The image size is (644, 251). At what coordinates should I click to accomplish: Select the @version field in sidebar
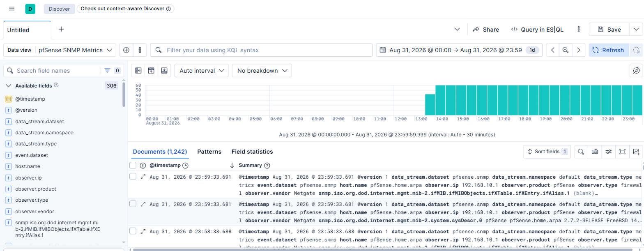pyautogui.click(x=26, y=110)
